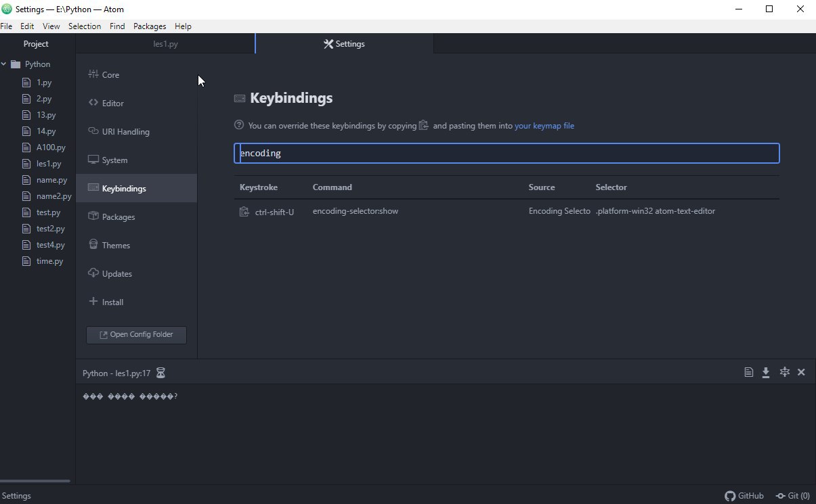816x504 pixels.
Task: Copy the ctrl-shift-U keybinding via clipboard icon
Action: 244,212
